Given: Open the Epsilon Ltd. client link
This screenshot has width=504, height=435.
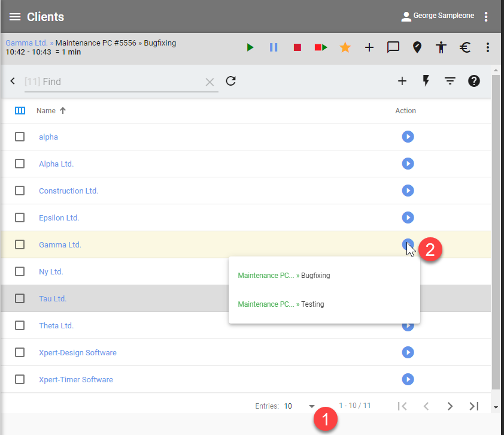Looking at the screenshot, I should (59, 217).
